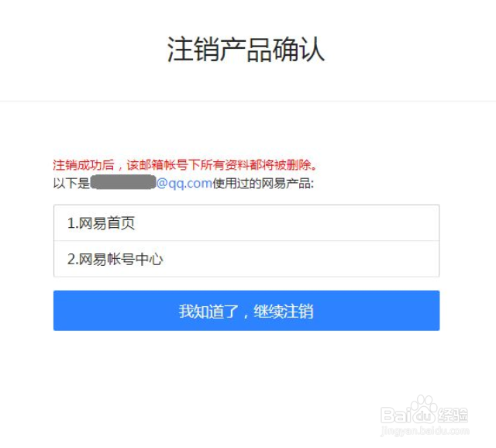496x448 pixels.
Task: Click the 注销产品确认 page heading
Action: pyautogui.click(x=246, y=49)
